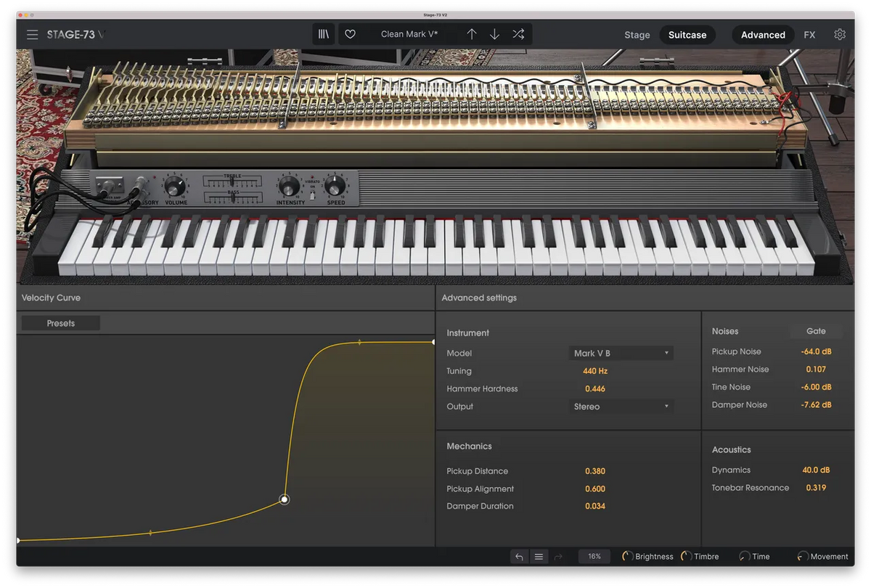Open the preset library browser
This screenshot has height=588, width=871.
click(324, 34)
